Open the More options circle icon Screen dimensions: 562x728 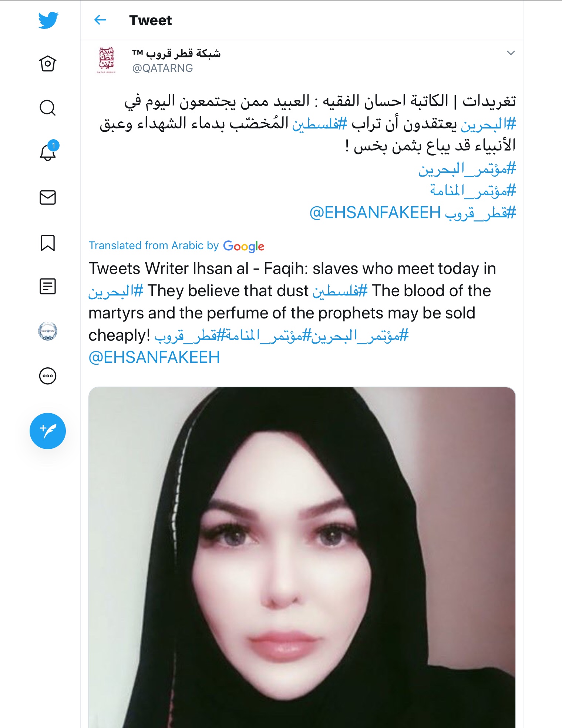click(48, 376)
